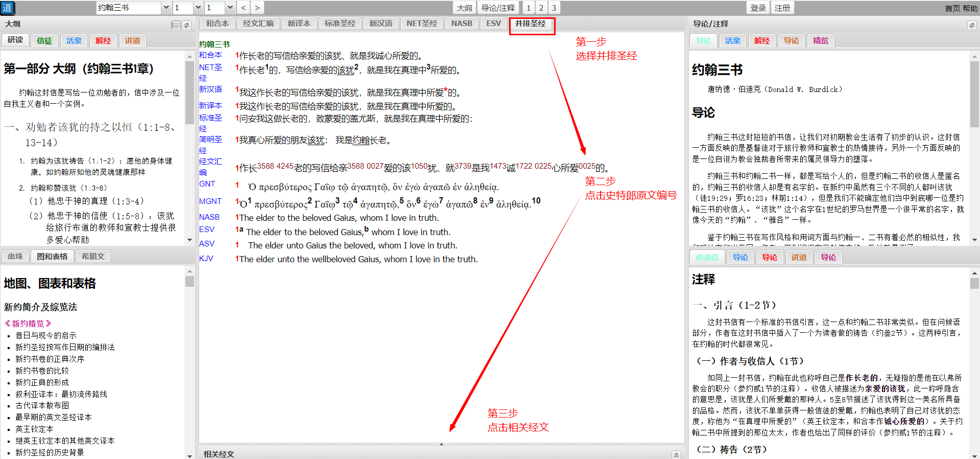Expand the 相关经文 panel with arrow icon

676,454
